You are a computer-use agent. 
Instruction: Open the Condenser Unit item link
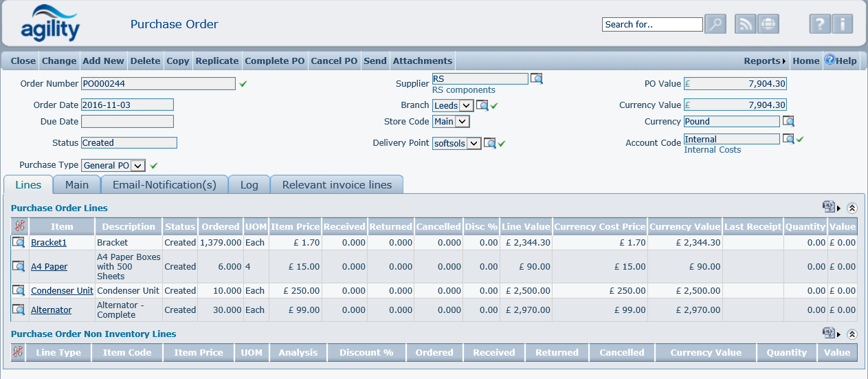[62, 291]
